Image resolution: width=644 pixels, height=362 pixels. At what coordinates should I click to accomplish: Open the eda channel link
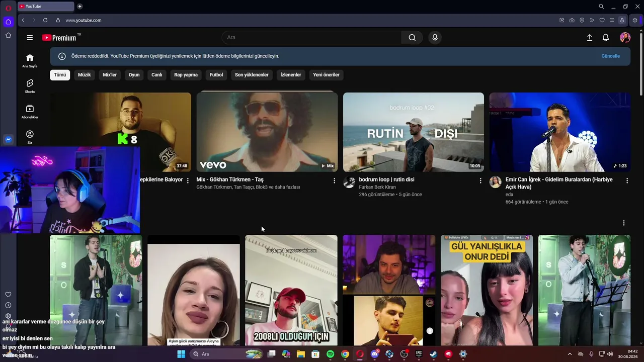(509, 195)
